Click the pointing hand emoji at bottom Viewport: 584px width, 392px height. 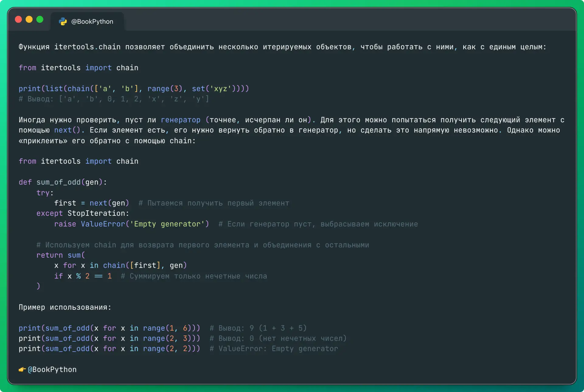(x=22, y=370)
